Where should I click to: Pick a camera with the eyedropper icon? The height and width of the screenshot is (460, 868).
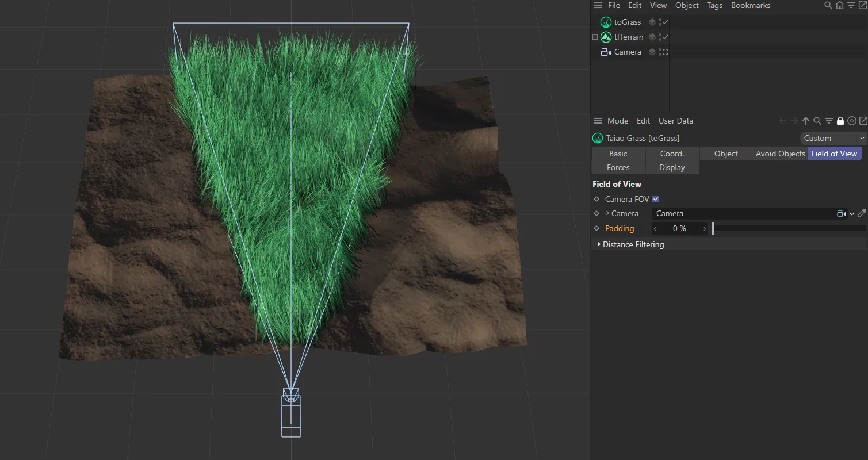[862, 213]
